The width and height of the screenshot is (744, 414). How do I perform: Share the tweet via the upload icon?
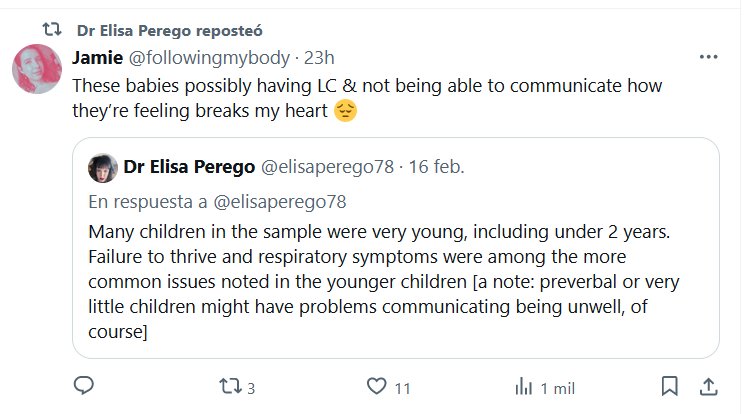click(x=707, y=386)
